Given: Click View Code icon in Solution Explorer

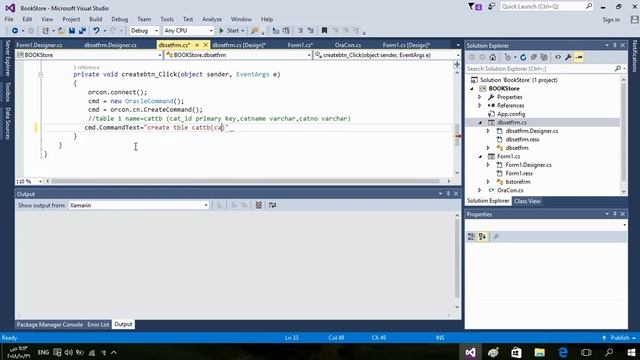Looking at the screenshot, I should 558,58.
